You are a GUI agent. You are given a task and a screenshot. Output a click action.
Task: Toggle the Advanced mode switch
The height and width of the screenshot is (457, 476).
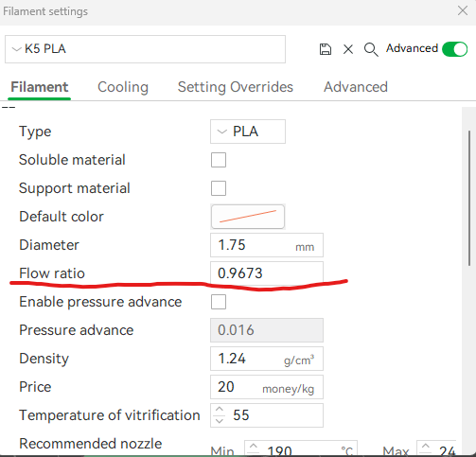[454, 49]
